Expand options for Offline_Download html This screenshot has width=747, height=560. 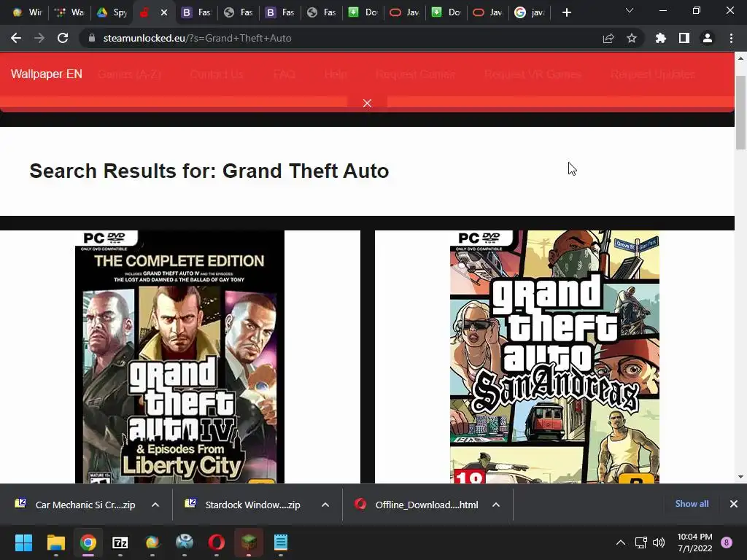(x=496, y=505)
